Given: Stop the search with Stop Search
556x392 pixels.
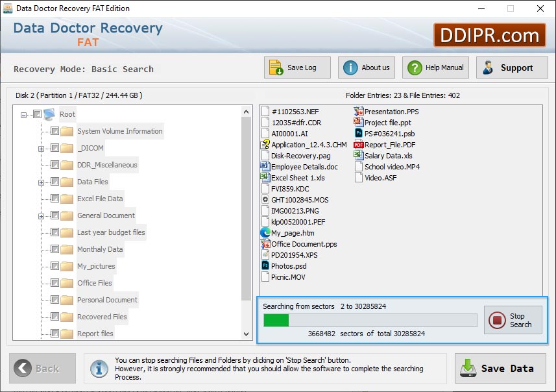Looking at the screenshot, I should tap(513, 320).
